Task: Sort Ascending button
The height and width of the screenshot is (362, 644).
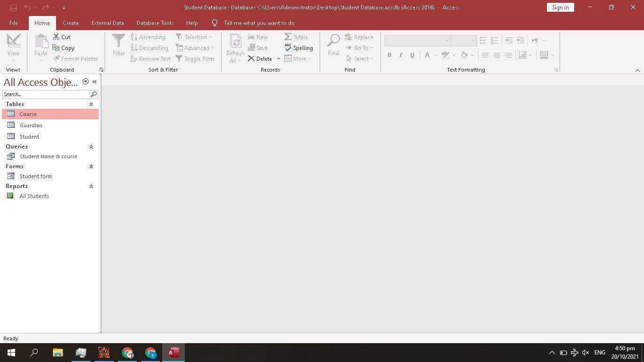Action: pos(148,37)
